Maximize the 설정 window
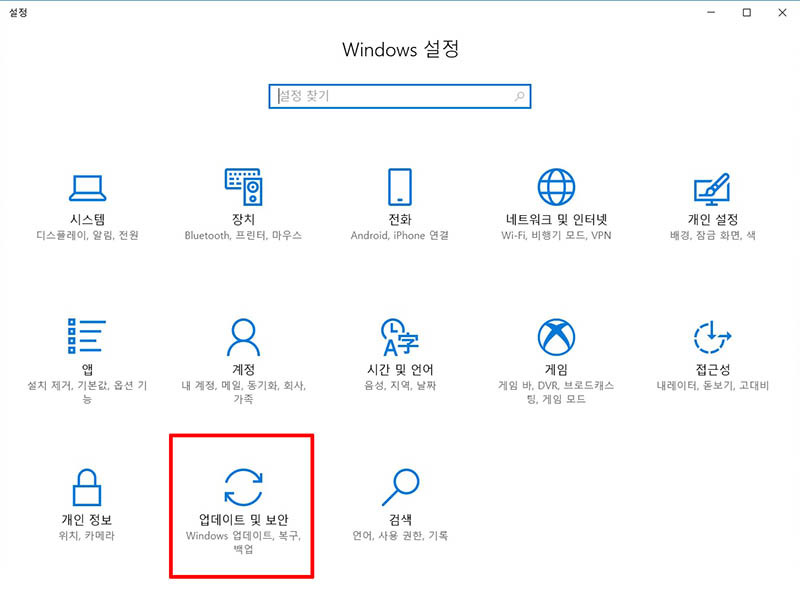 click(746, 12)
